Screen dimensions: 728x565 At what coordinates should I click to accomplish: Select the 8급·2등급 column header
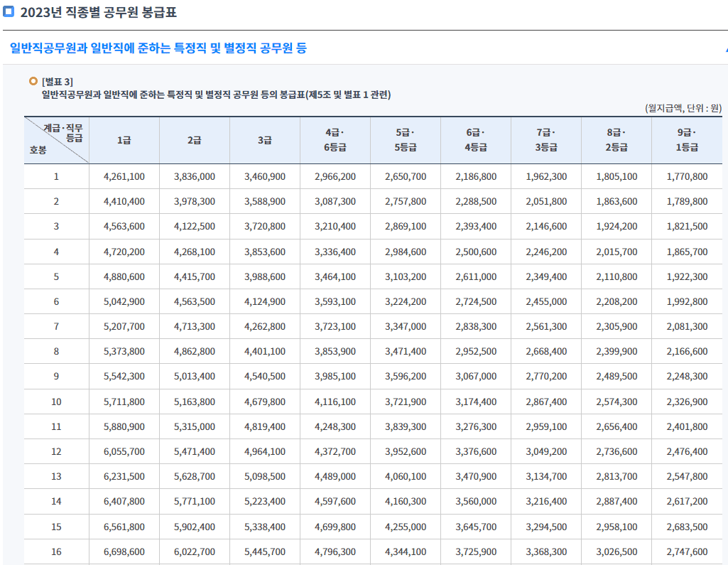[616, 140]
